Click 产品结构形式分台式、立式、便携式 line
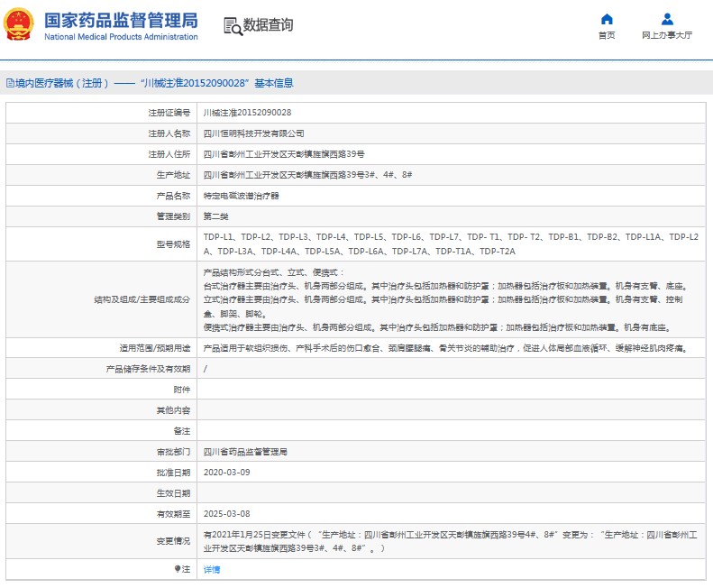The image size is (713, 588). click(x=274, y=272)
